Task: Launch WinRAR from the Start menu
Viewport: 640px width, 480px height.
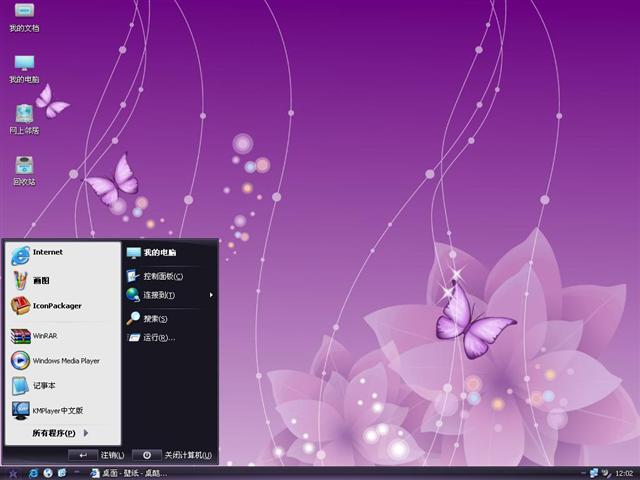Action: (x=44, y=336)
